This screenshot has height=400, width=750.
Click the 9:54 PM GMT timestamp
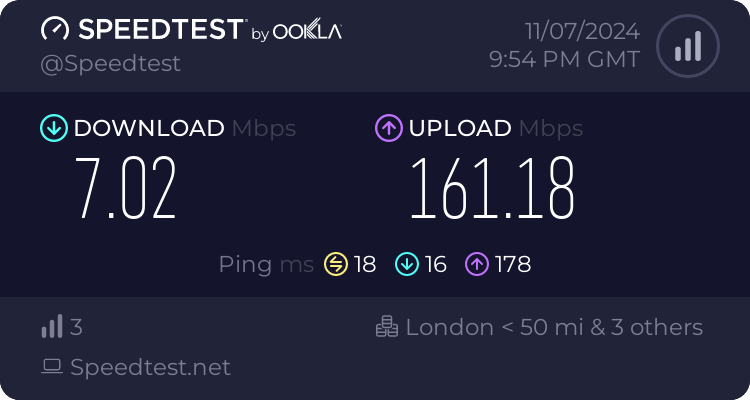pyautogui.click(x=564, y=60)
